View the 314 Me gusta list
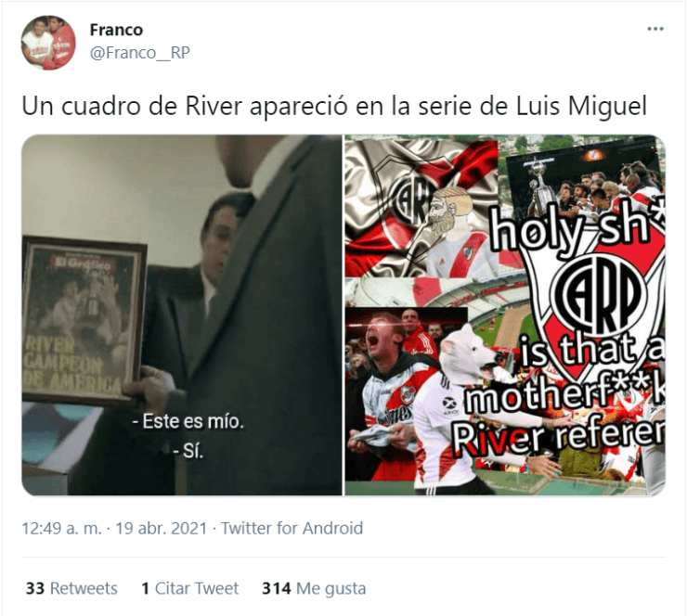Screen dimensions: 687x616 click(314, 588)
